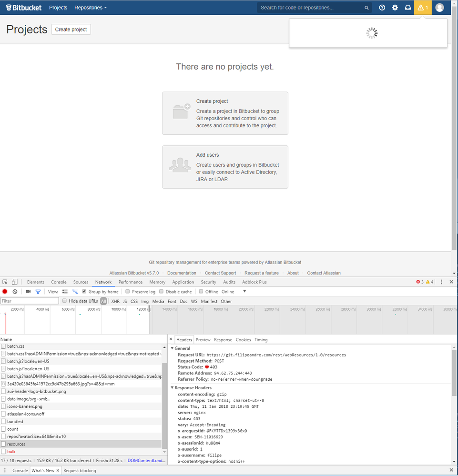Close the bottom drawer
The height and width of the screenshot is (476, 458).
coord(451,470)
